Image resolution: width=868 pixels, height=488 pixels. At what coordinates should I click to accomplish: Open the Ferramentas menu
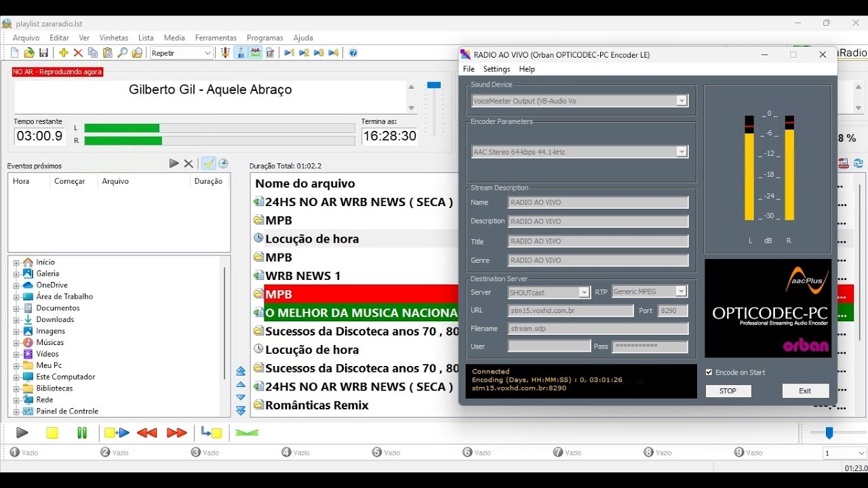coord(216,38)
